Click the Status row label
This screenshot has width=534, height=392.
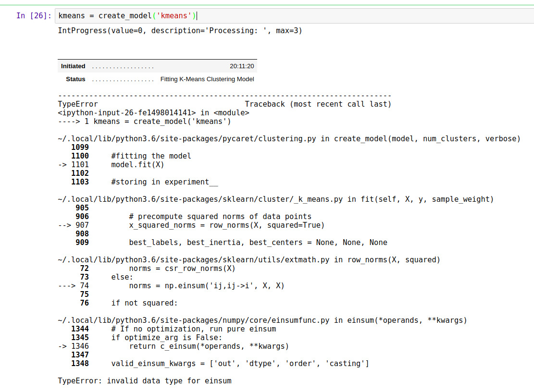tap(75, 79)
